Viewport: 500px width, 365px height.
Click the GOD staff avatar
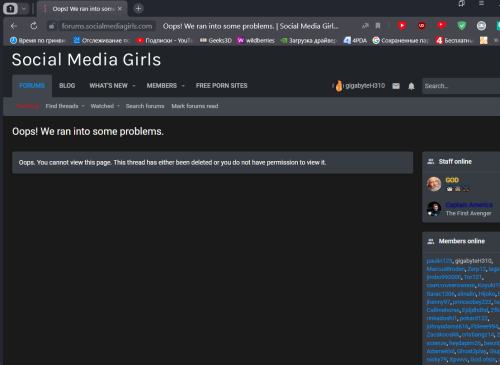434,184
